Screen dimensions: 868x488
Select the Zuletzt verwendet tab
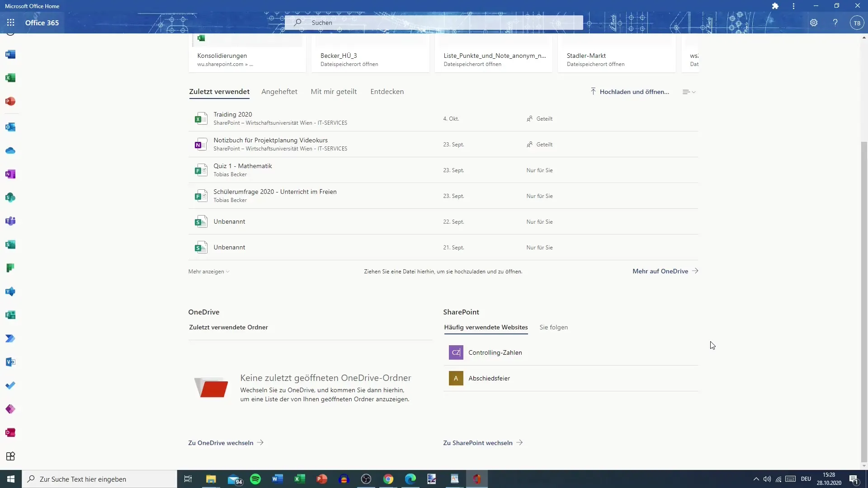pyautogui.click(x=219, y=92)
